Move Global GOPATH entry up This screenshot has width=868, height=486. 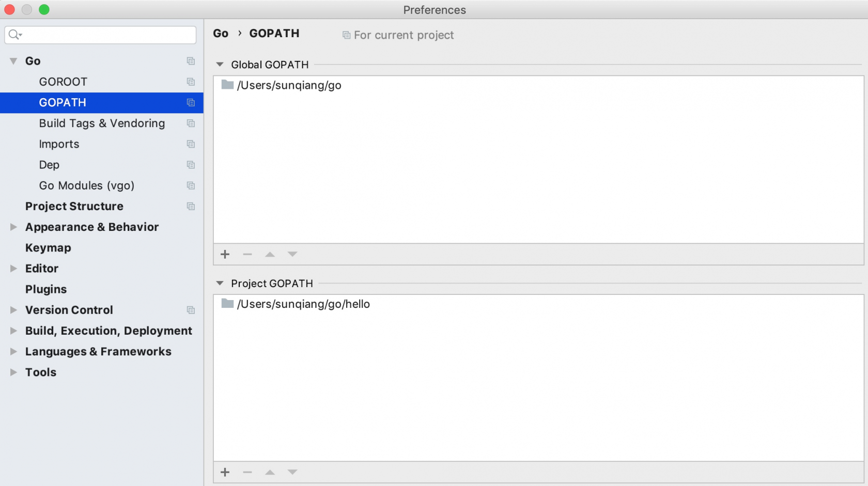coord(270,254)
